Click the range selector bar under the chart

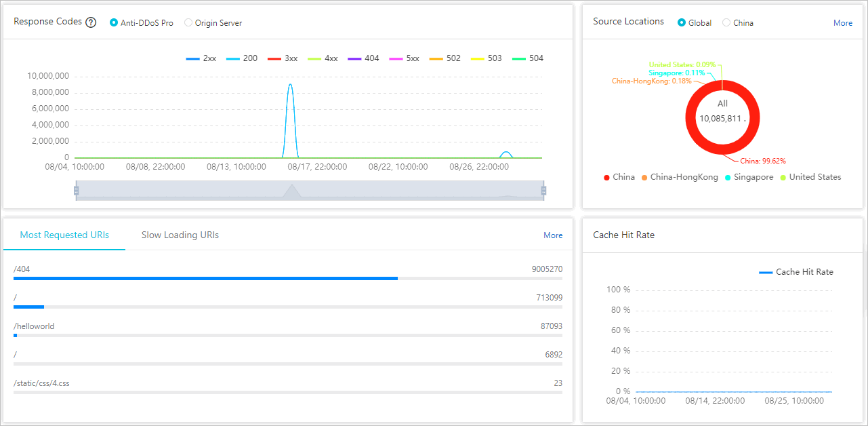pos(310,191)
